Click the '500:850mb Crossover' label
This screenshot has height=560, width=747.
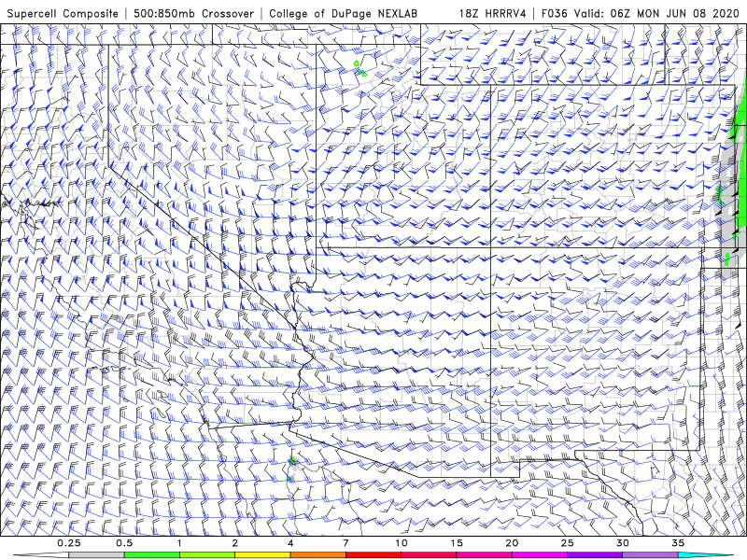[194, 13]
